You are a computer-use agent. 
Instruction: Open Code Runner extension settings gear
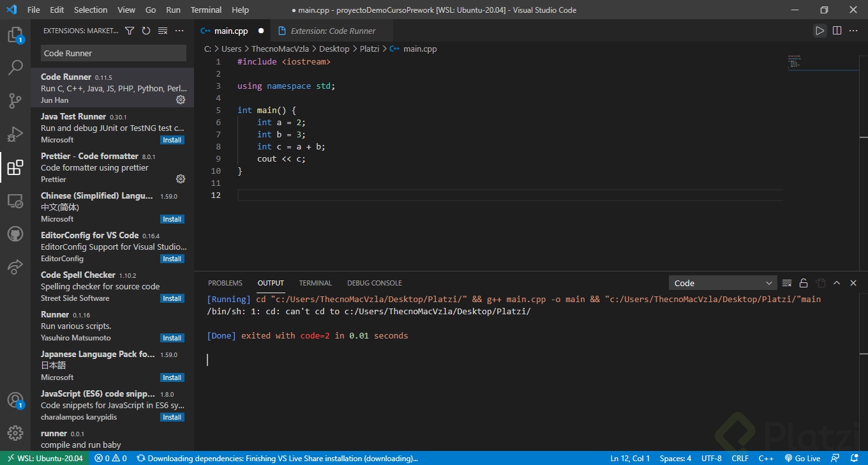(181, 100)
